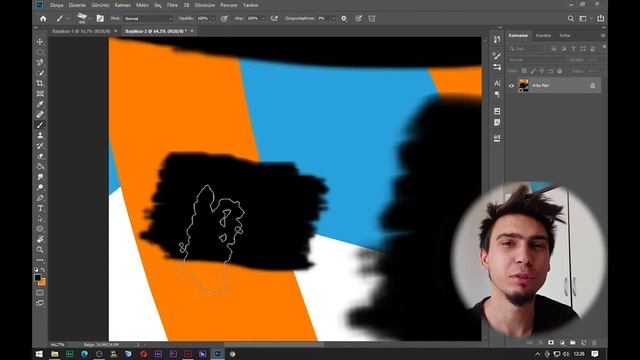The width and height of the screenshot is (640, 360).
Task: Open the Pencere menu
Action: point(229,5)
